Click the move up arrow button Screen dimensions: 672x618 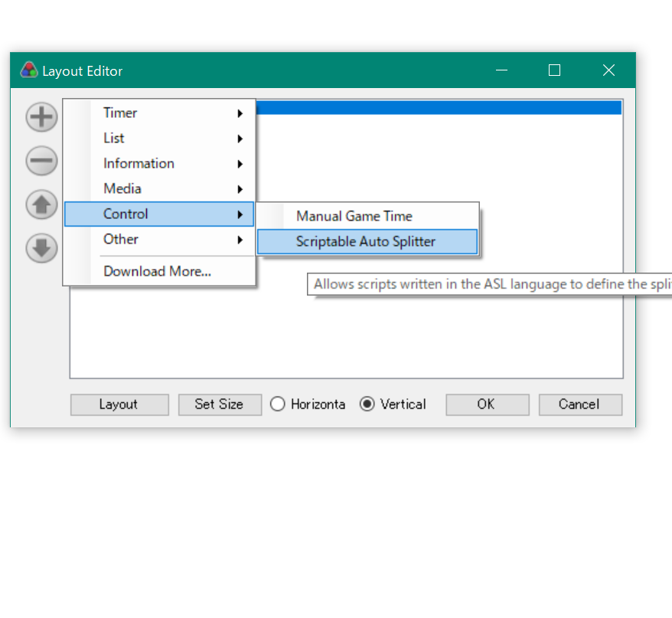[41, 204]
